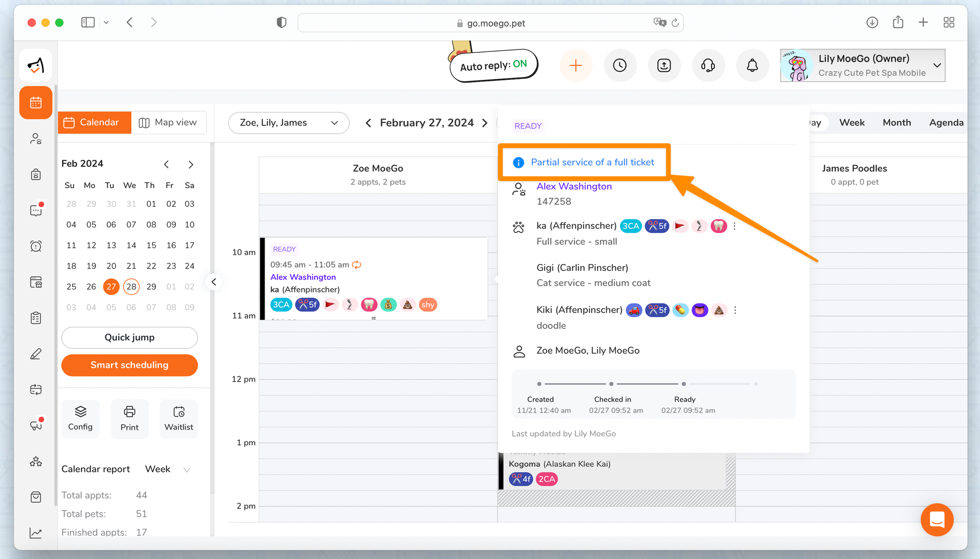The image size is (980, 559).
Task: Open the notifications bell
Action: pyautogui.click(x=752, y=65)
